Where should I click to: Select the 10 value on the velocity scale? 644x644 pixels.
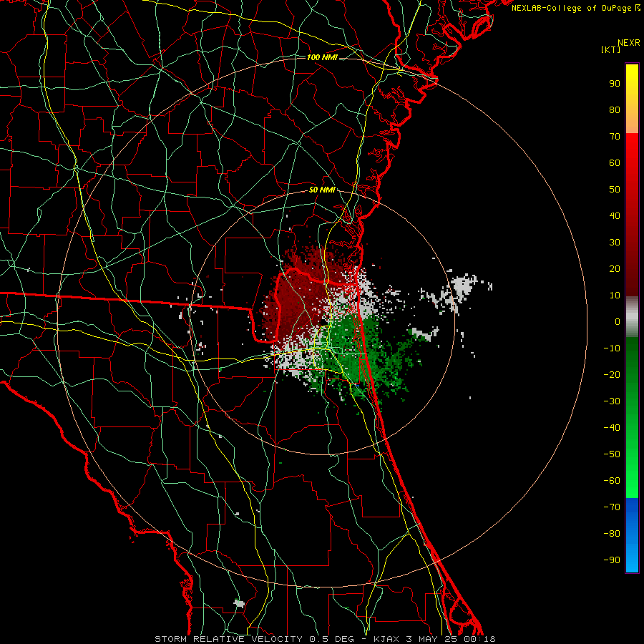615,296
